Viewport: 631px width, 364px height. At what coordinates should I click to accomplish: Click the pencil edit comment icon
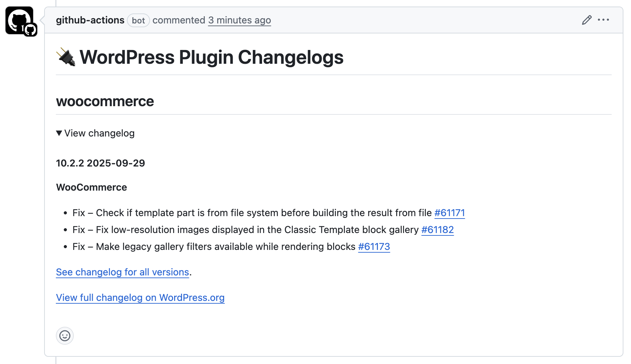587,20
